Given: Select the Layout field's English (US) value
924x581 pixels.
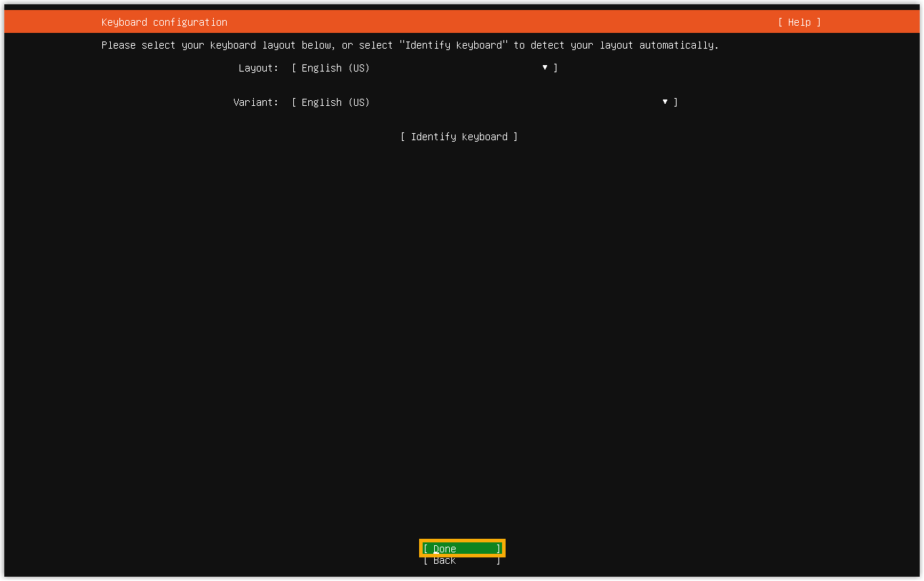Looking at the screenshot, I should [x=335, y=68].
